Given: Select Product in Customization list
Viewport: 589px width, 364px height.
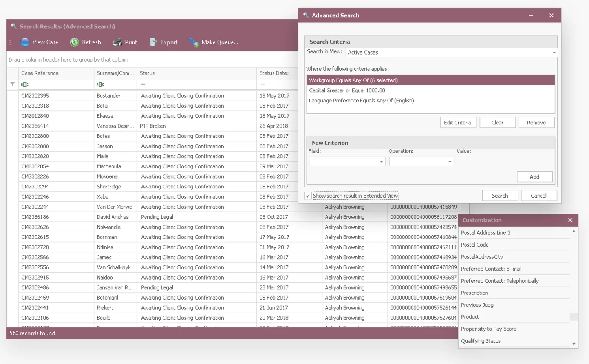Looking at the screenshot, I should point(514,317).
